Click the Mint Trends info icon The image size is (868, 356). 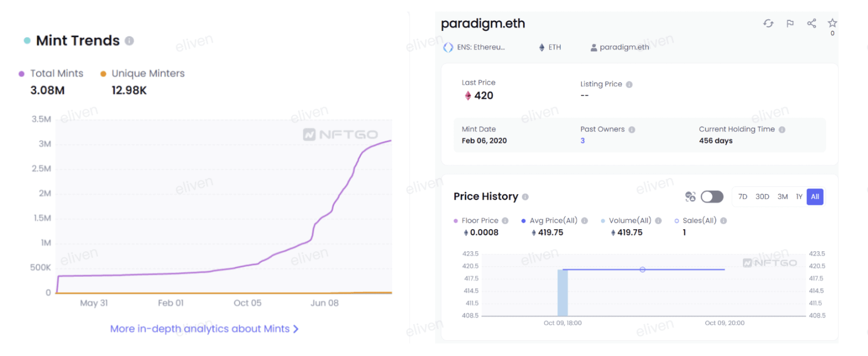(x=129, y=41)
